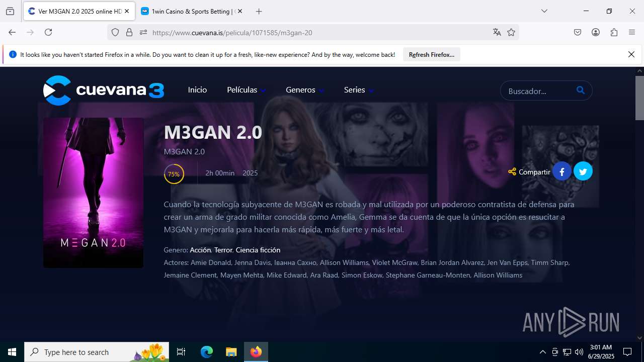Translate this page using the translate icon

tap(497, 32)
